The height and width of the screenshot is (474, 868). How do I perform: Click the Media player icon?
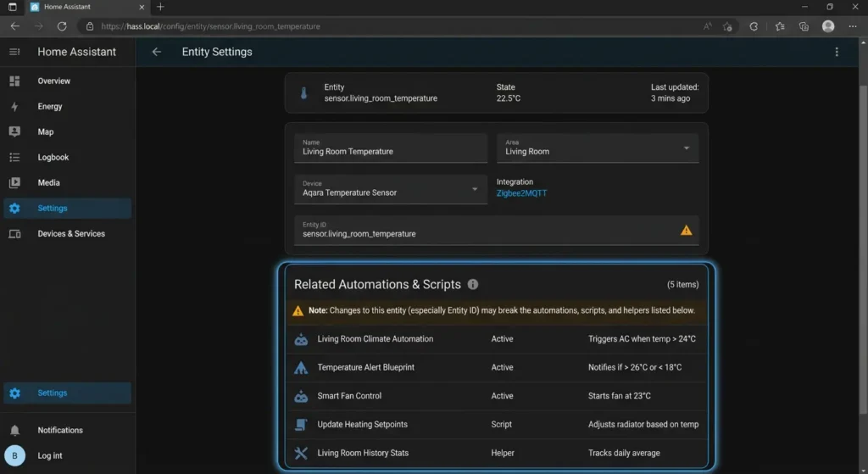(x=14, y=183)
